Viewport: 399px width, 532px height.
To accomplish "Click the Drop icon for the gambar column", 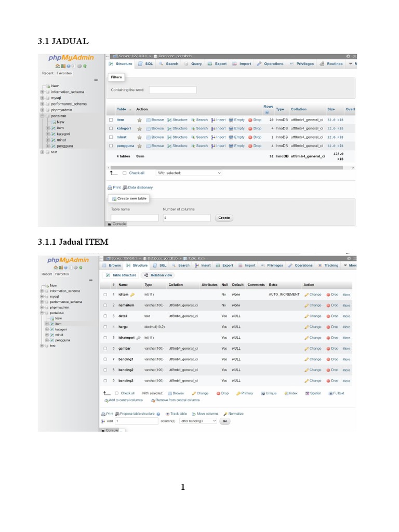I will 328,349.
